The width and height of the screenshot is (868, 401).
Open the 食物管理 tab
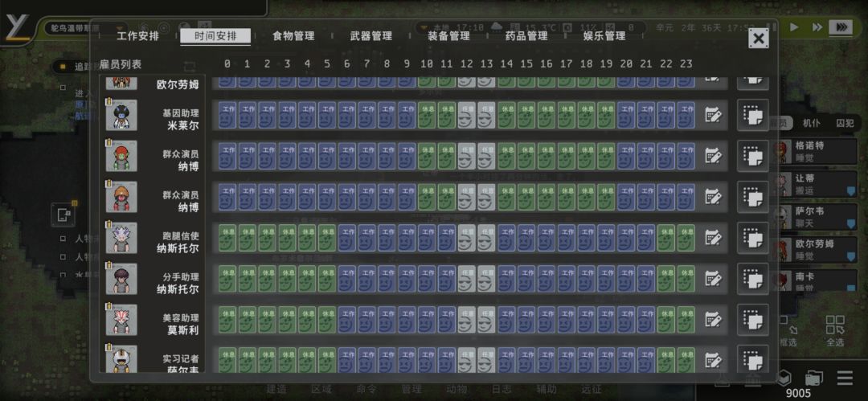[x=293, y=36]
